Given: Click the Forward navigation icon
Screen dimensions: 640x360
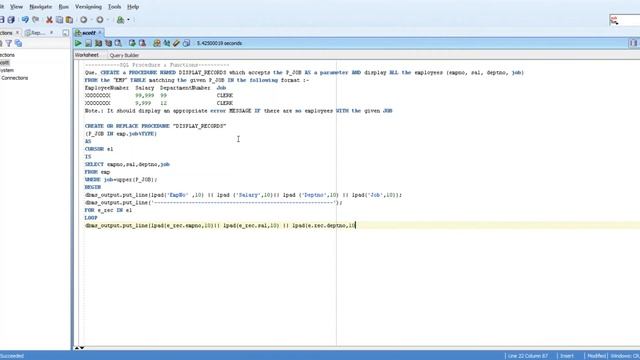Looking at the screenshot, I should coord(100,20).
